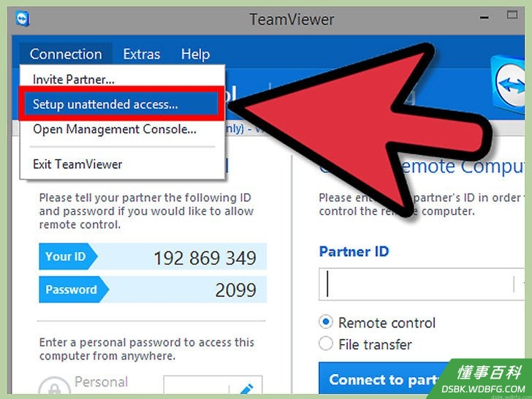Click into the Partner ID field
The height and width of the screenshot is (399, 532).
(x=416, y=284)
